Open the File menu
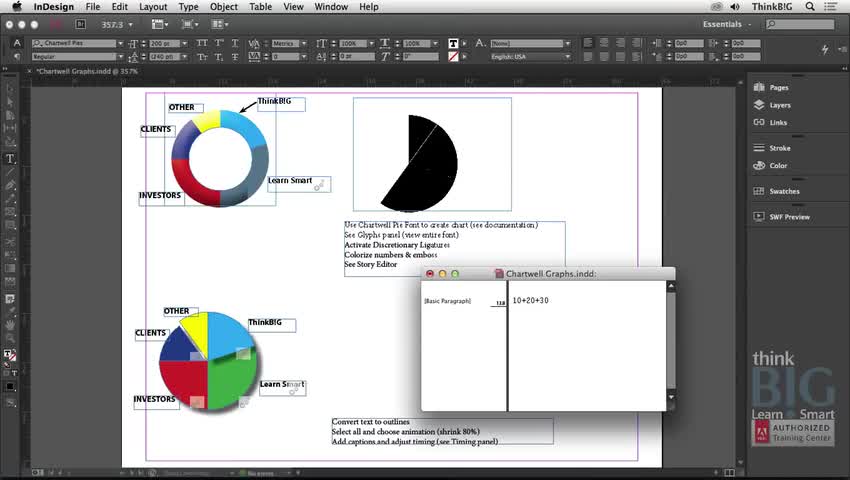 [93, 7]
